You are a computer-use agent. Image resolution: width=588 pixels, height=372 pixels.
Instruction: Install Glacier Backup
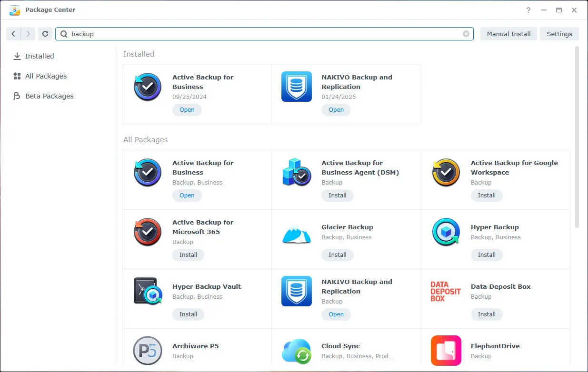(338, 255)
